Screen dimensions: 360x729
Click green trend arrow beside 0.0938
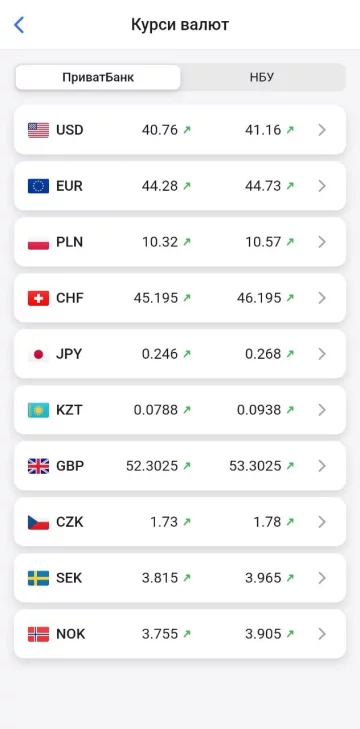[290, 410]
